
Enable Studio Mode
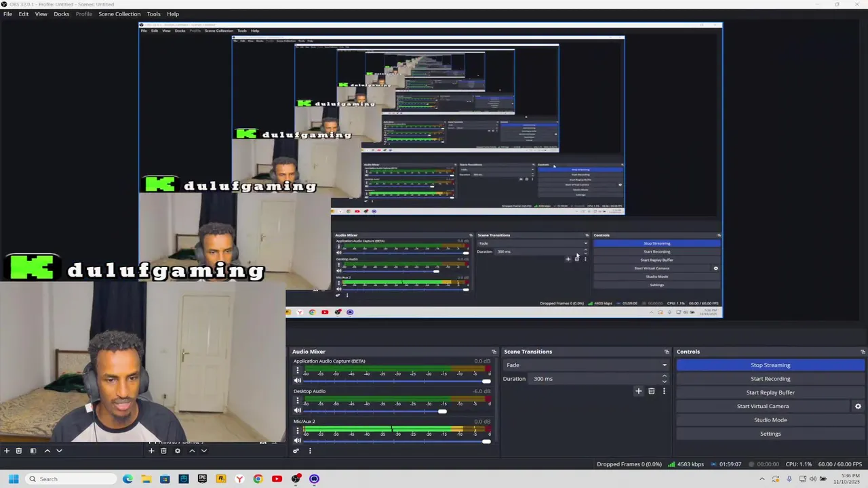(770, 420)
